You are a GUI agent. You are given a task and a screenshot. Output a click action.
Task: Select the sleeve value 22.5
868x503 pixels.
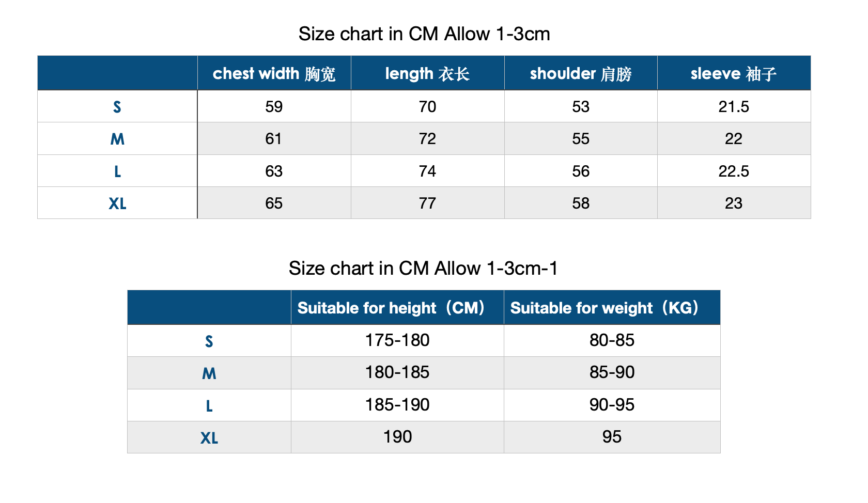pos(734,171)
